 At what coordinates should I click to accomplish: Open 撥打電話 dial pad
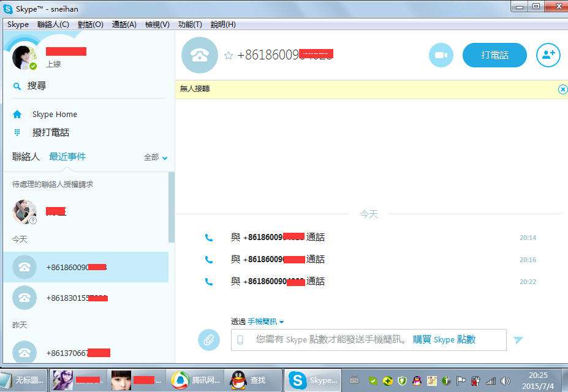(x=51, y=132)
